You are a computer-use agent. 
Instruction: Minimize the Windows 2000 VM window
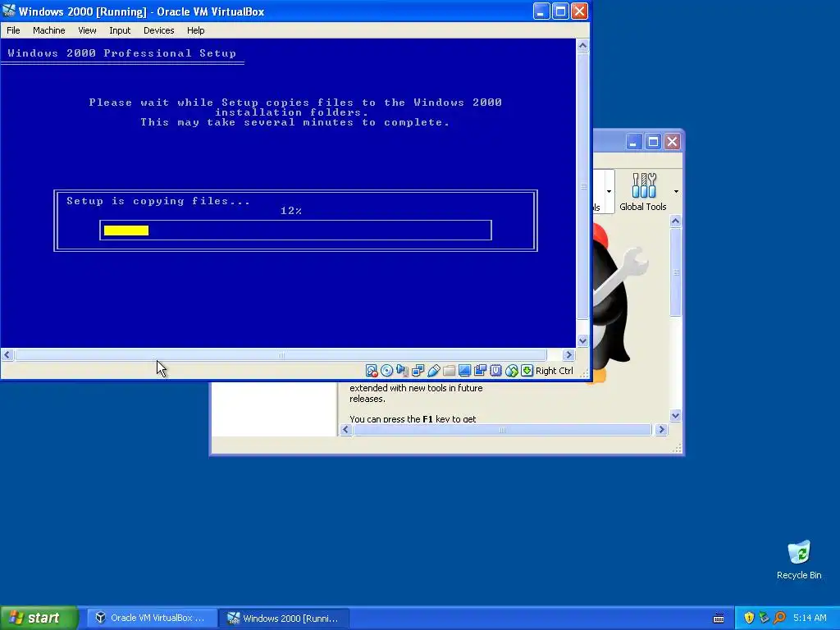click(x=541, y=11)
